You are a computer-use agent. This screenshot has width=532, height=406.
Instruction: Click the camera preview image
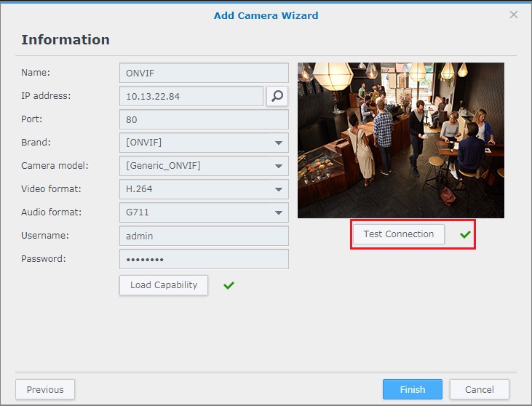[400, 140]
